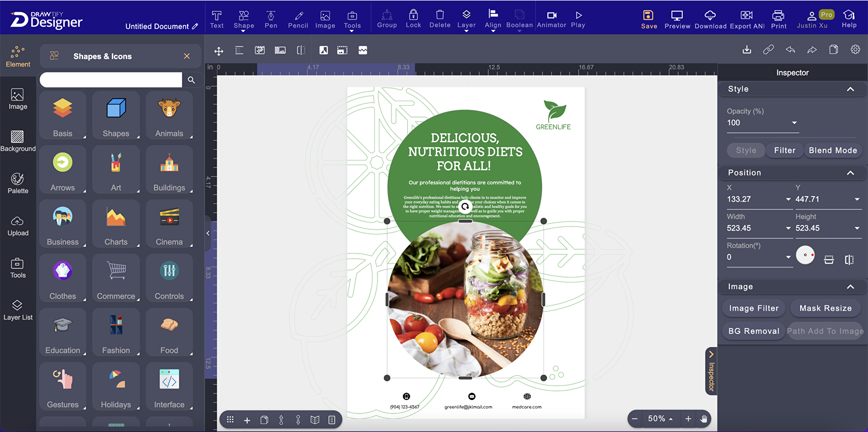This screenshot has width=868, height=432.
Task: Open the Palette sidebar tab
Action: (18, 183)
